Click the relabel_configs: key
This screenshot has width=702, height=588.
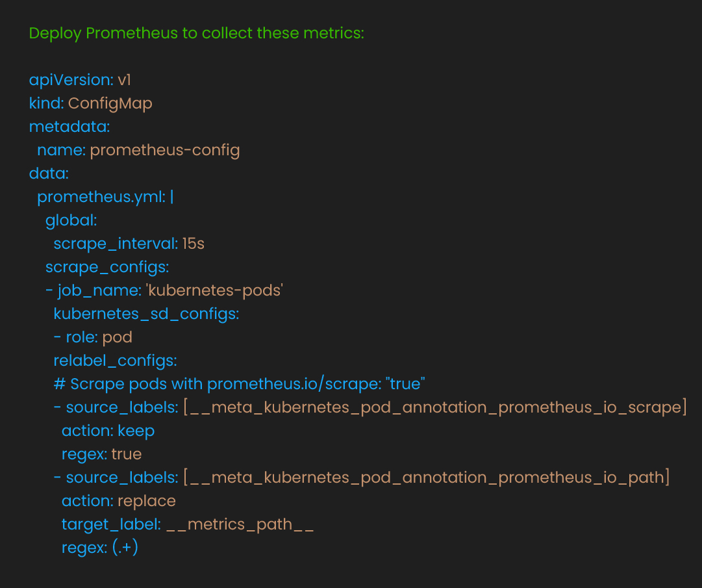click(116, 361)
